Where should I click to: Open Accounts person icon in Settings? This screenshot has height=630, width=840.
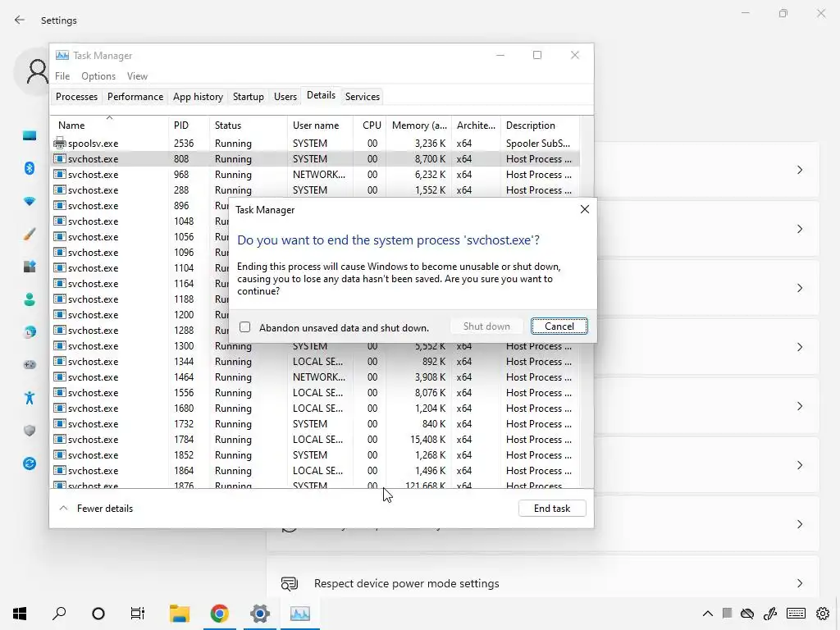[x=30, y=299]
